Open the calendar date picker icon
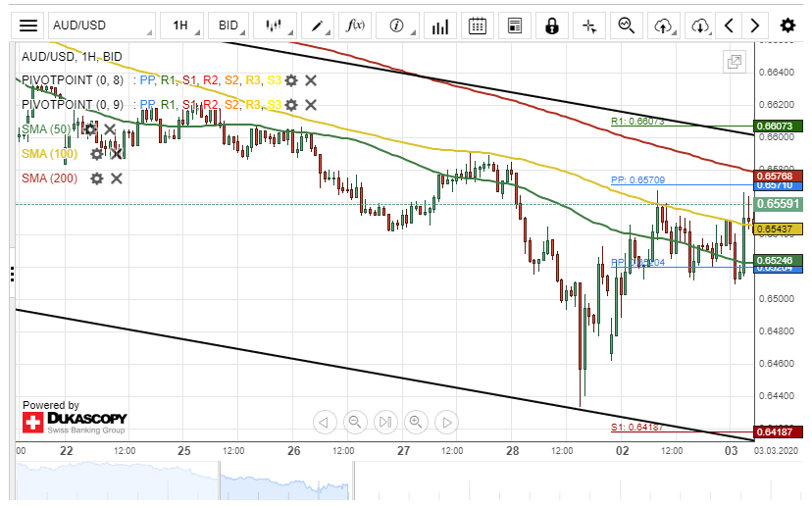This screenshot has width=812, height=507. click(x=478, y=25)
